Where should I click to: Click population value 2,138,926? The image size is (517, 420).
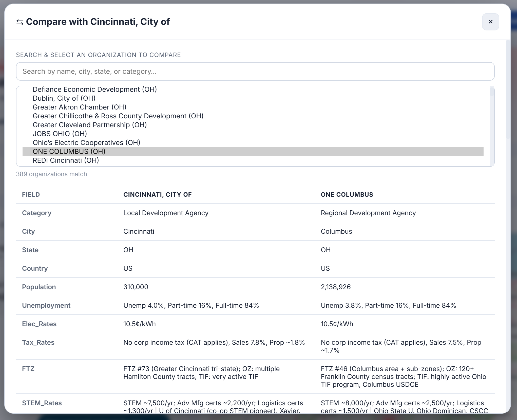tap(336, 287)
